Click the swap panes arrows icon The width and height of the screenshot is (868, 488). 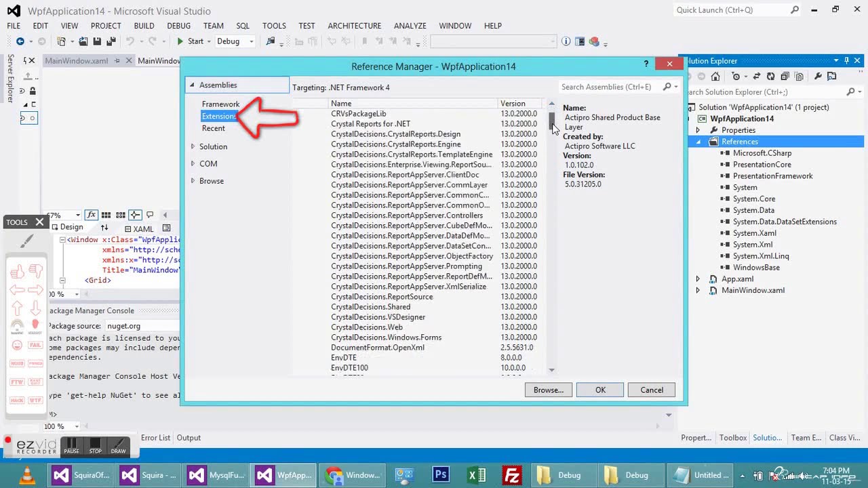point(104,228)
